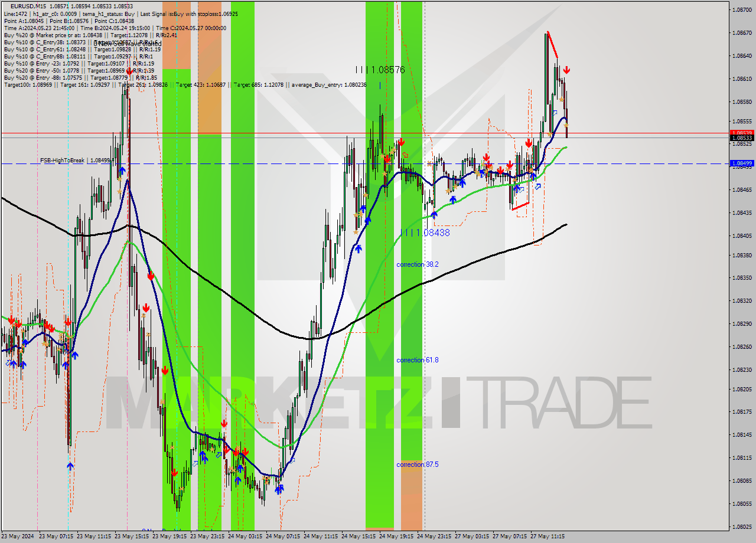
Task: Click the 'correction 87.5' level label
Action: [418, 465]
